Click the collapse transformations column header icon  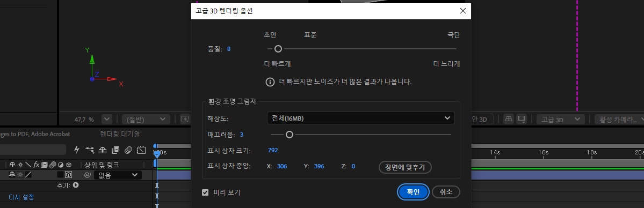(20, 165)
